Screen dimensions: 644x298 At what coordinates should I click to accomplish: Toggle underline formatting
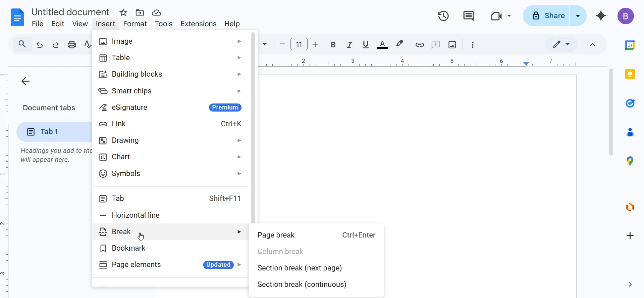(x=366, y=45)
